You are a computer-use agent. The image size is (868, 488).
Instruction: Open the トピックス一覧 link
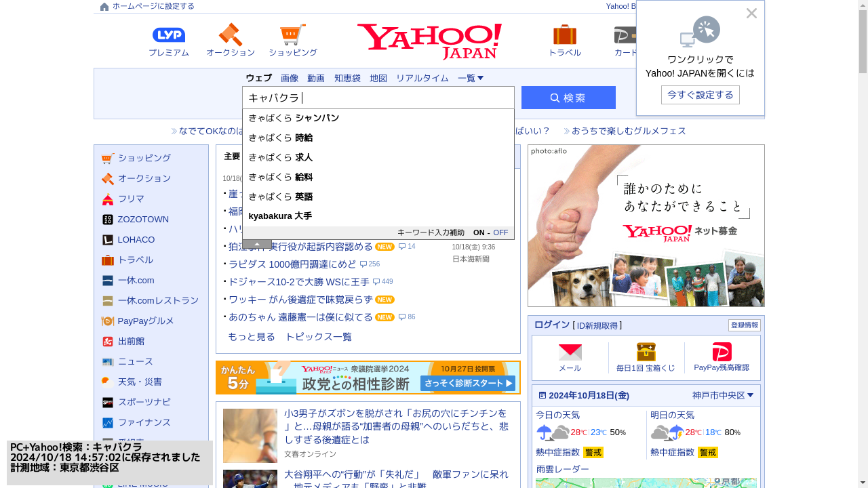click(x=318, y=337)
